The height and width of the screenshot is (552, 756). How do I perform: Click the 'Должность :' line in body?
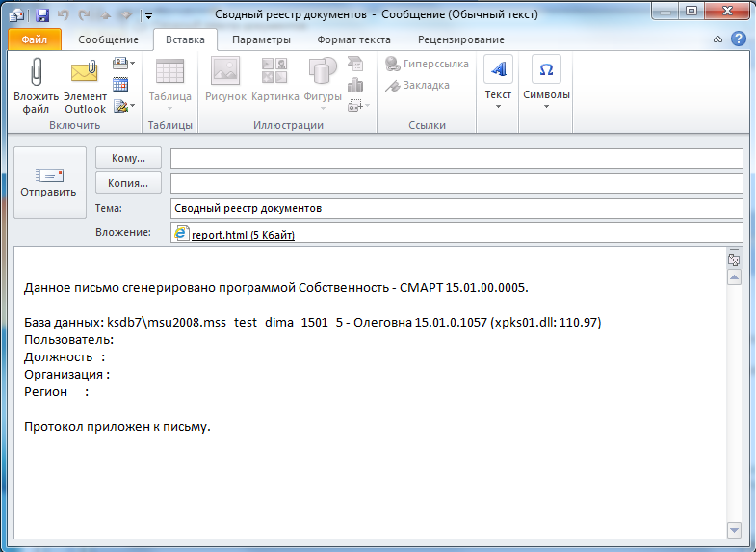pos(65,356)
